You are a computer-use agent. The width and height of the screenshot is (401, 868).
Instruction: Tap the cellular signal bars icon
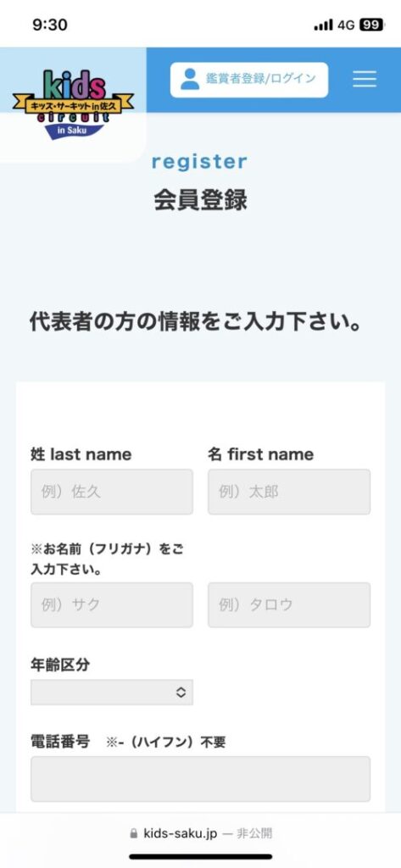tap(324, 25)
